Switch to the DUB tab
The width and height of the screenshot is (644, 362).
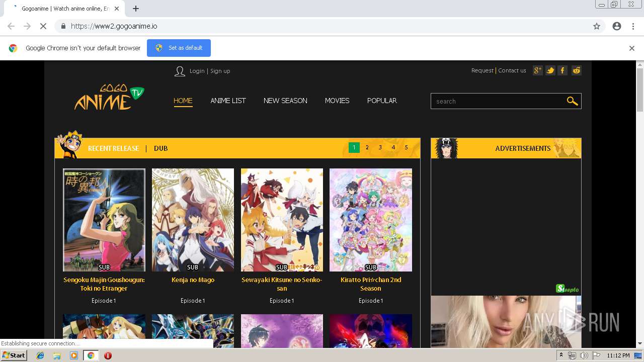pyautogui.click(x=161, y=148)
